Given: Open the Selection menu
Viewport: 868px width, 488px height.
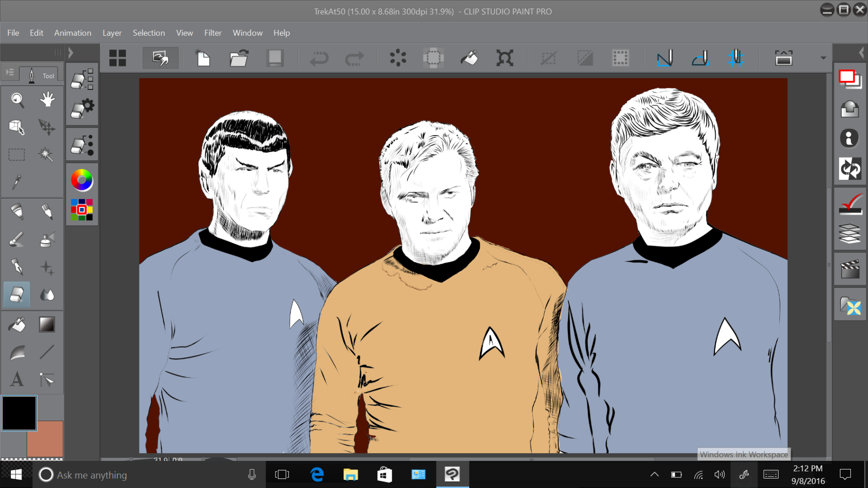Looking at the screenshot, I should (x=149, y=33).
